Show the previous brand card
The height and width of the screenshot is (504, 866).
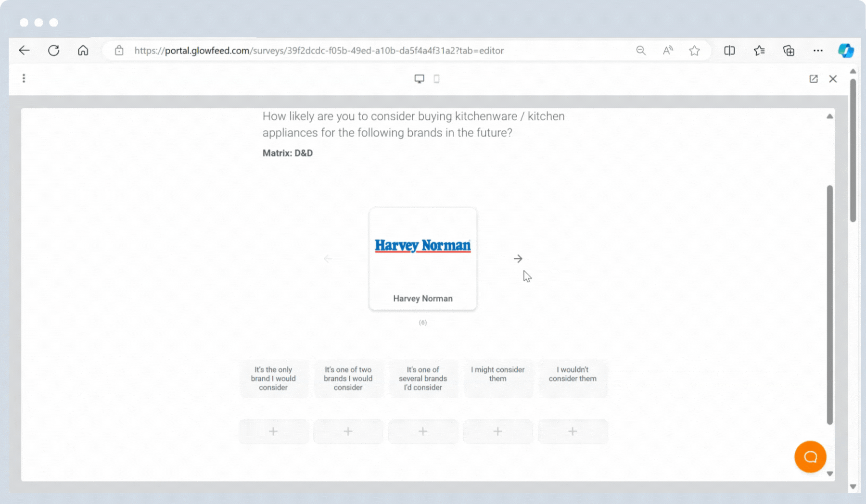pos(328,259)
